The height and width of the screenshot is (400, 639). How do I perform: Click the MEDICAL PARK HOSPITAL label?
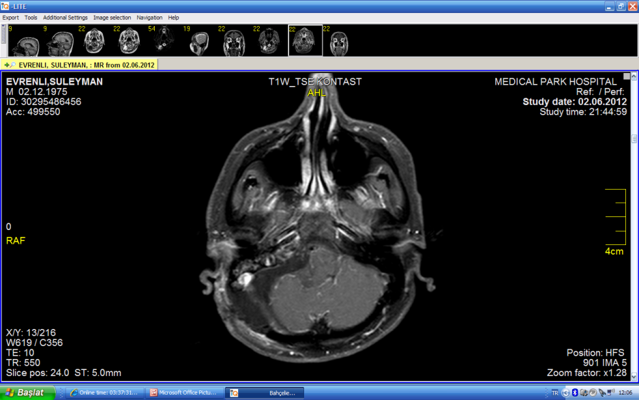click(x=555, y=82)
